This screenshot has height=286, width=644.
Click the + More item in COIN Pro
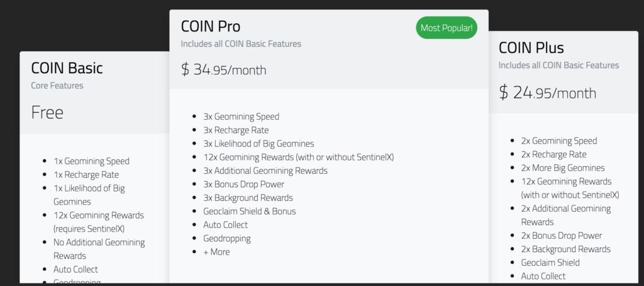tap(216, 252)
